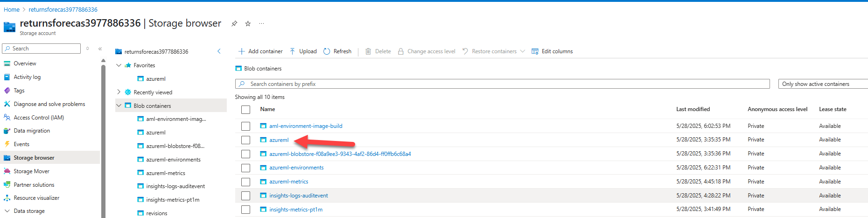Collapse the Favorites tree node

[119, 65]
